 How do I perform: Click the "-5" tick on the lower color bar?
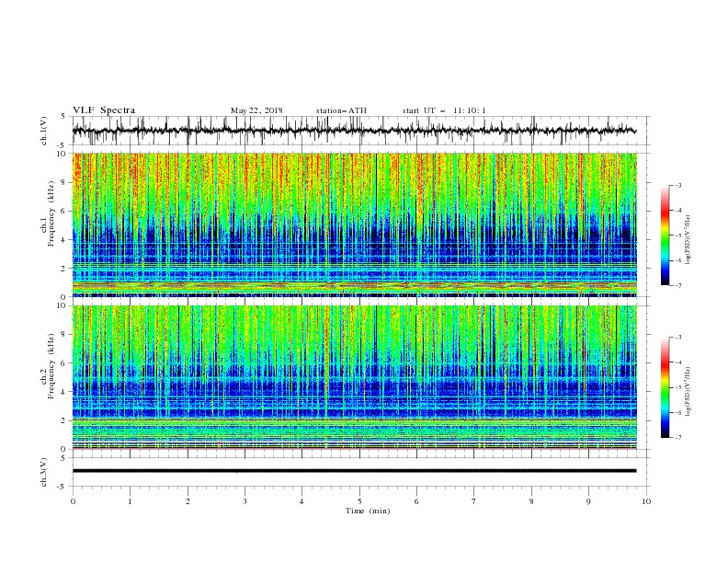tap(677, 387)
